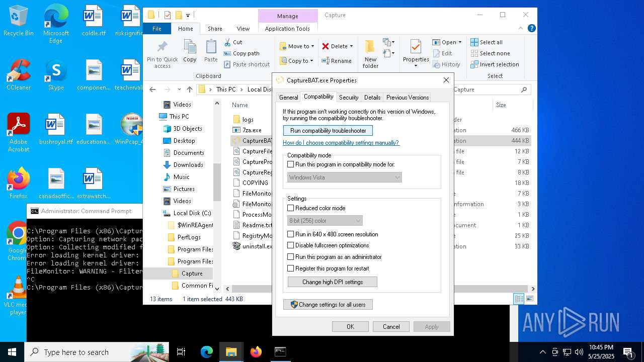The height and width of the screenshot is (362, 644).
Task: Click Edit in the Open group
Action: coord(442,53)
